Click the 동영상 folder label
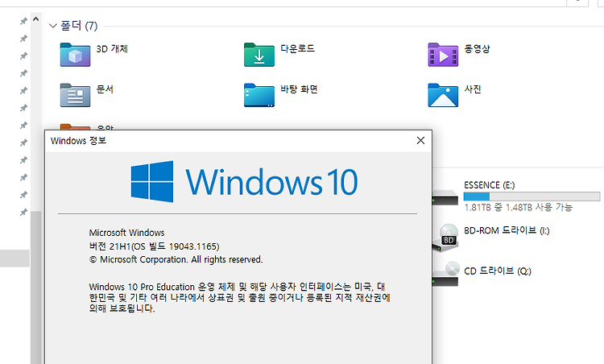Screen dimensions: 604x364 477,49
